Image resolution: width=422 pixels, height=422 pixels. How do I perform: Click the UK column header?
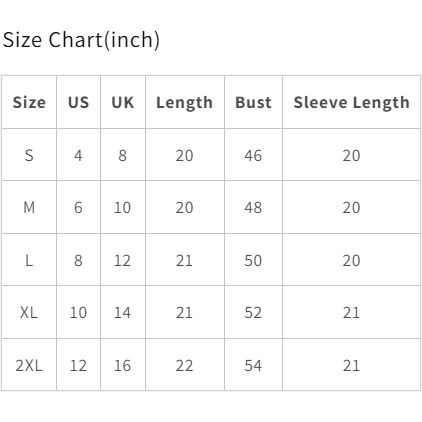coord(123,102)
